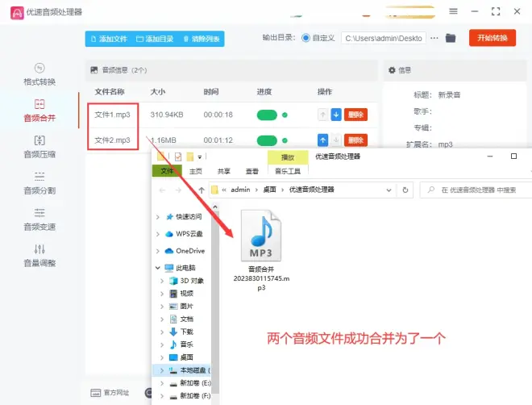
Task: Switch to the 主页 ribbon tab
Action: [195, 171]
